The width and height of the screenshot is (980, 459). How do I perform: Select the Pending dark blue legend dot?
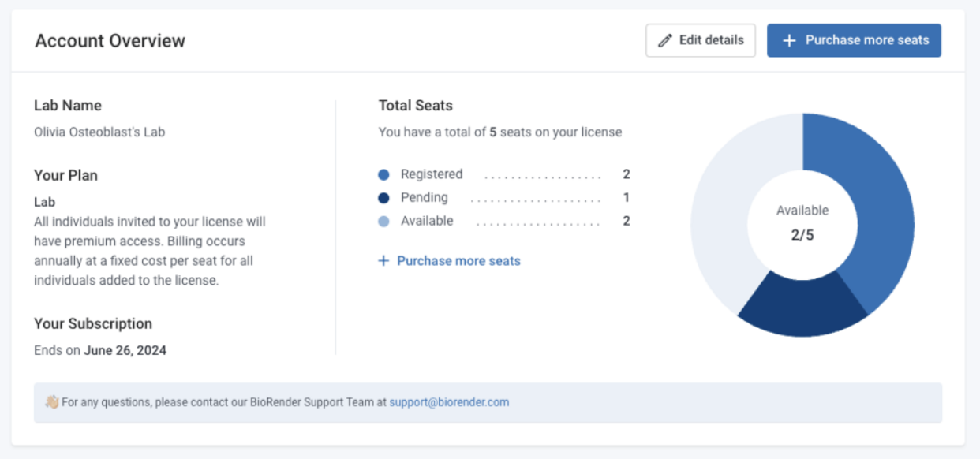click(383, 199)
